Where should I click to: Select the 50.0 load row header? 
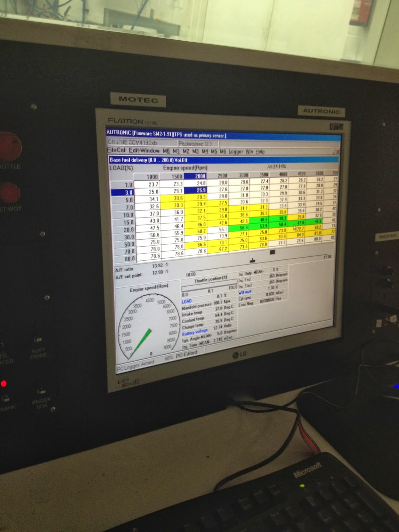click(125, 244)
